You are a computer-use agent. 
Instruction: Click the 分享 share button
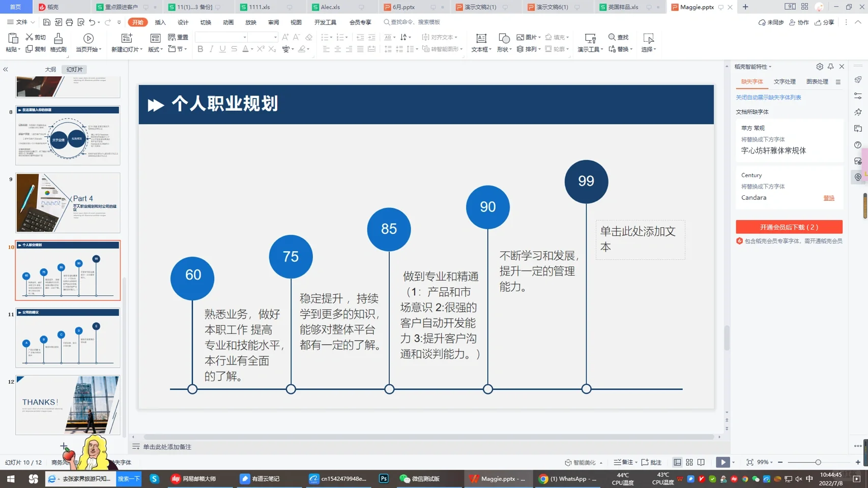click(x=824, y=22)
